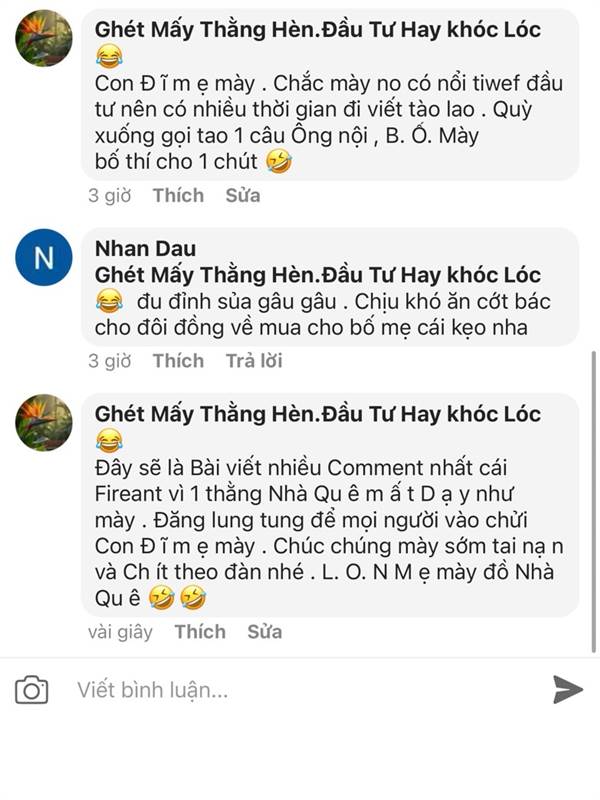
Task: Like Nhan Dau's comment with Thích
Action: (x=178, y=361)
